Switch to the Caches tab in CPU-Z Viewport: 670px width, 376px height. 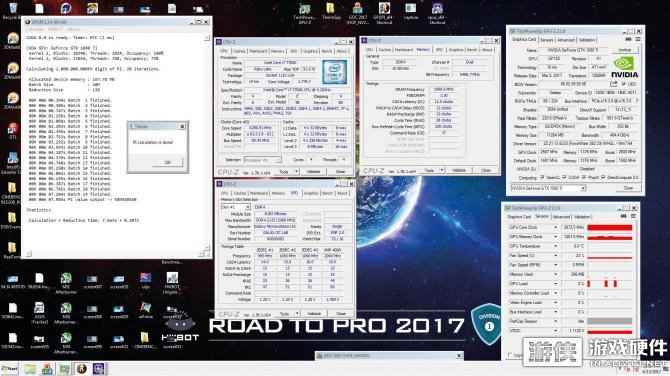(x=239, y=51)
